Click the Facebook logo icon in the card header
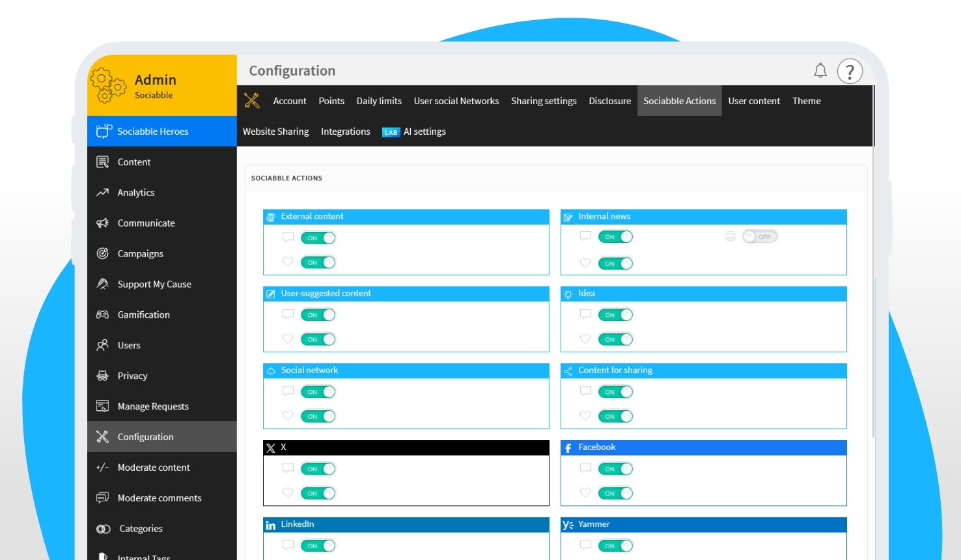 point(568,448)
